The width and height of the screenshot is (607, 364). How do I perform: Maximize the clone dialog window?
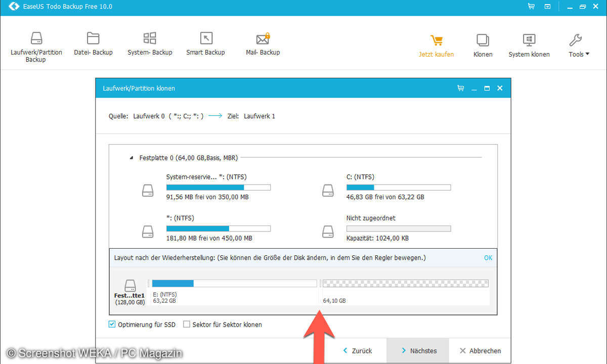(487, 88)
